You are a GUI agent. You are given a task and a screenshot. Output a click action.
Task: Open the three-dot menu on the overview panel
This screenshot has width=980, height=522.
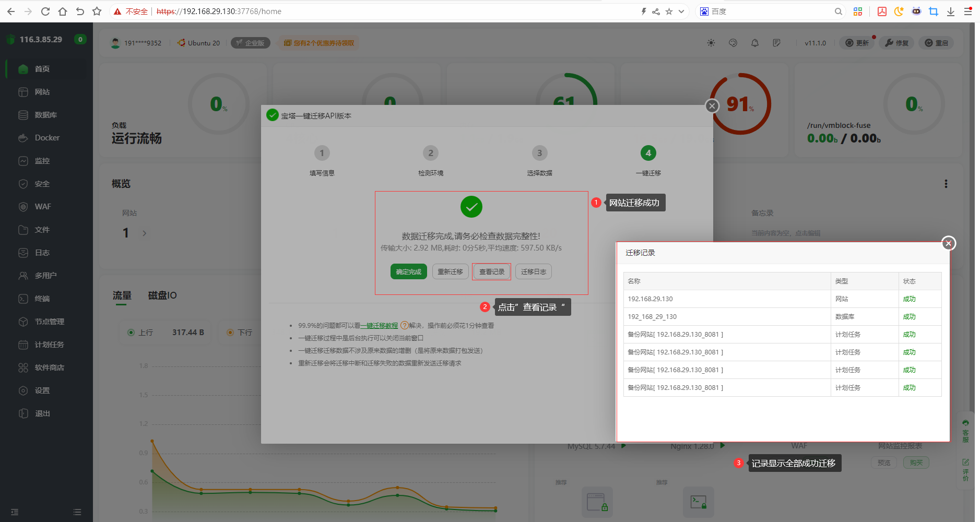946,183
